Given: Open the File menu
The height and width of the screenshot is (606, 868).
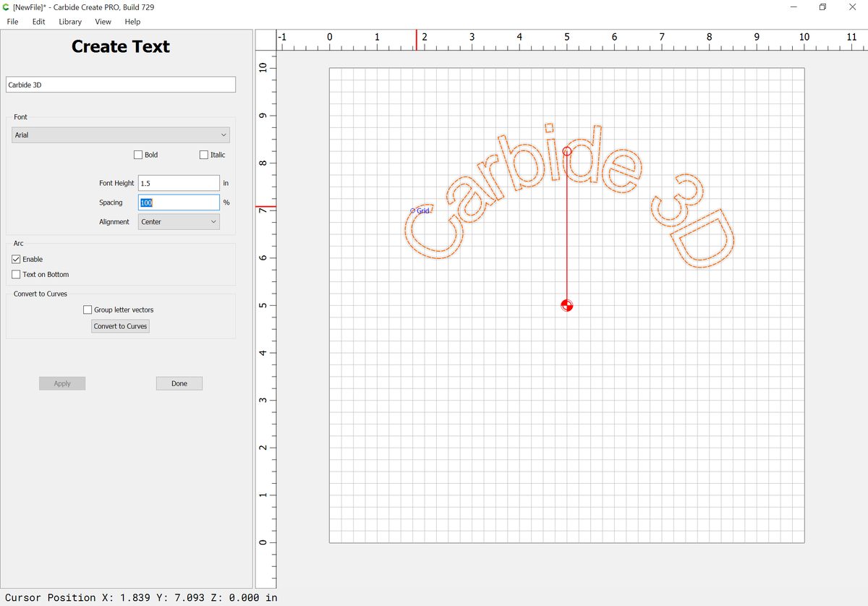Looking at the screenshot, I should point(12,22).
